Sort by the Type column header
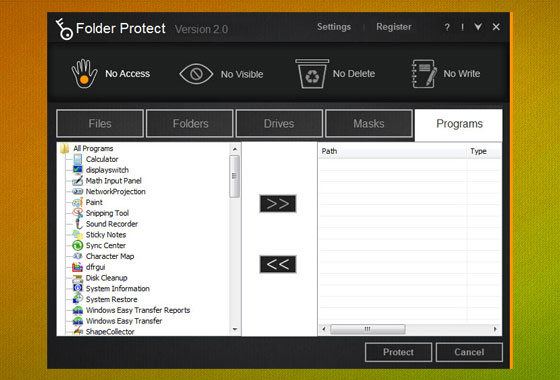Screen dimensions: 560x380 [484, 151]
